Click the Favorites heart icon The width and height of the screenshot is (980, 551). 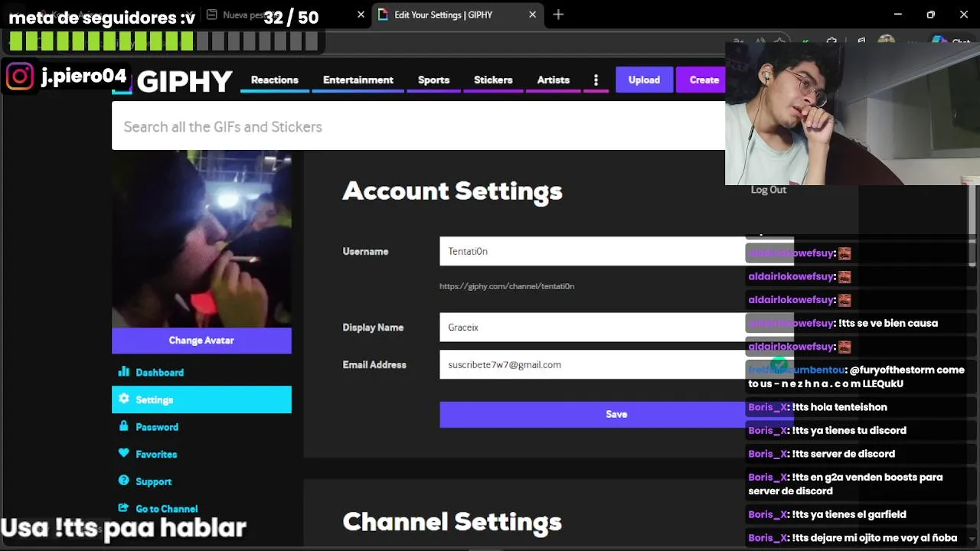point(124,453)
